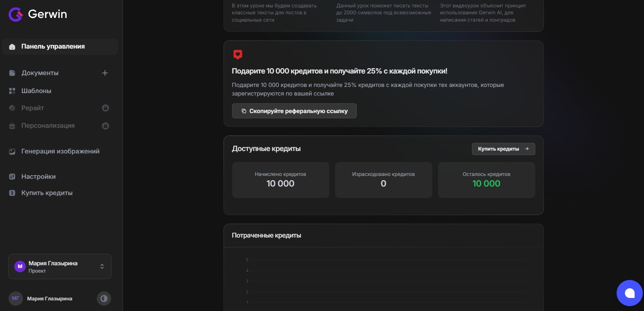Image resolution: width=644 pixels, height=311 pixels.
Task: Click the green 10 000 remaining value
Action: pos(486,184)
